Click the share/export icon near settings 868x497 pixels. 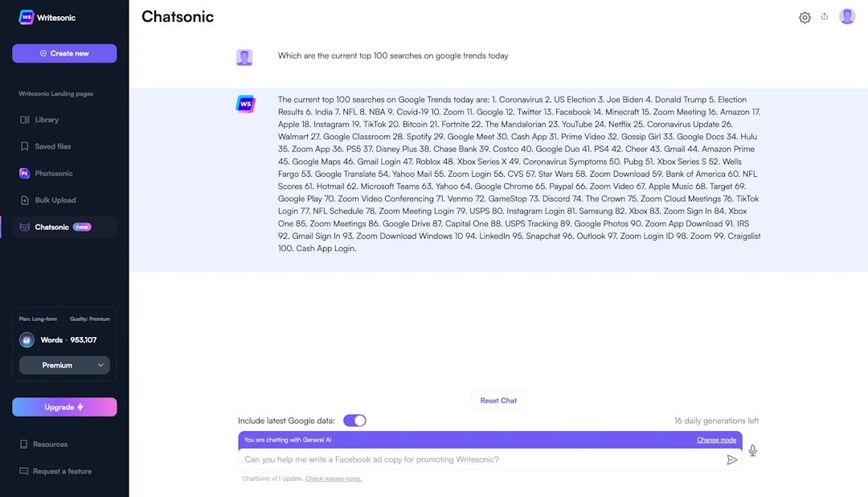[825, 16]
